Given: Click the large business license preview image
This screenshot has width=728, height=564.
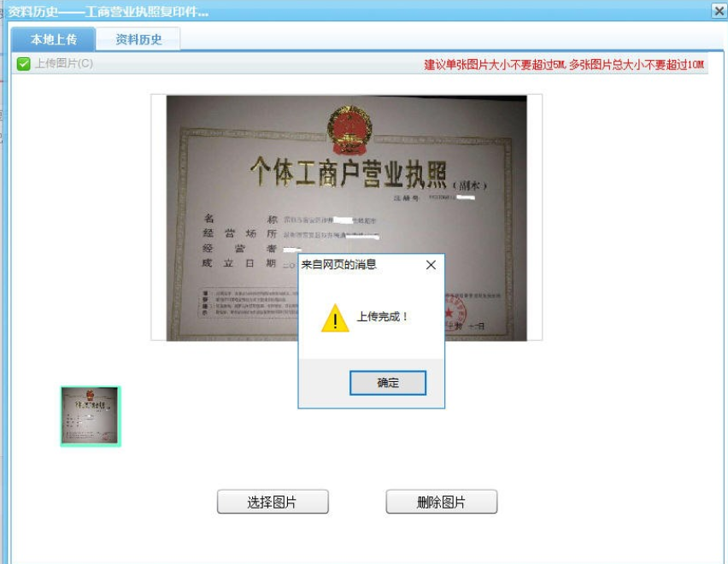Looking at the screenshot, I should click(256, 171).
